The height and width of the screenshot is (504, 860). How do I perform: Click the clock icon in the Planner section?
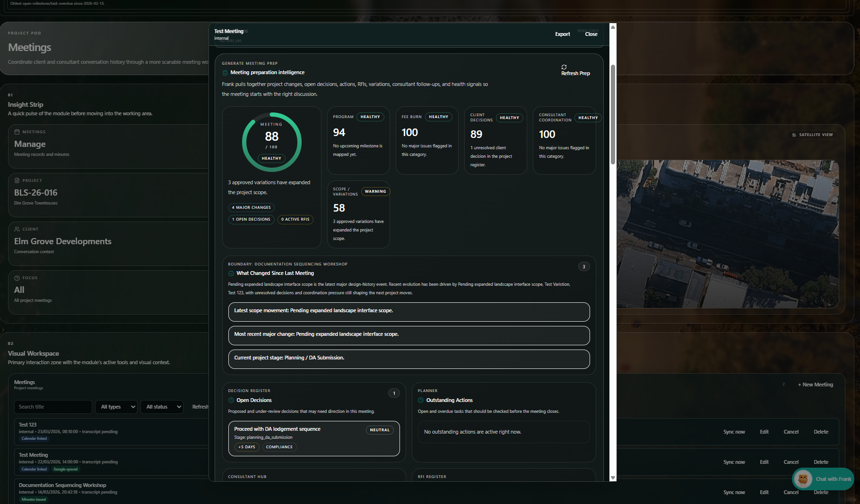tap(420, 400)
